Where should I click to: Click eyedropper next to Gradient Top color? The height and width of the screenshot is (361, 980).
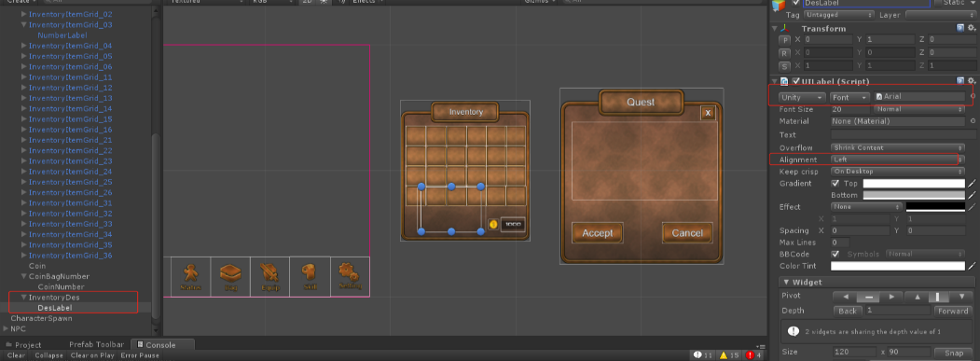pos(972,184)
